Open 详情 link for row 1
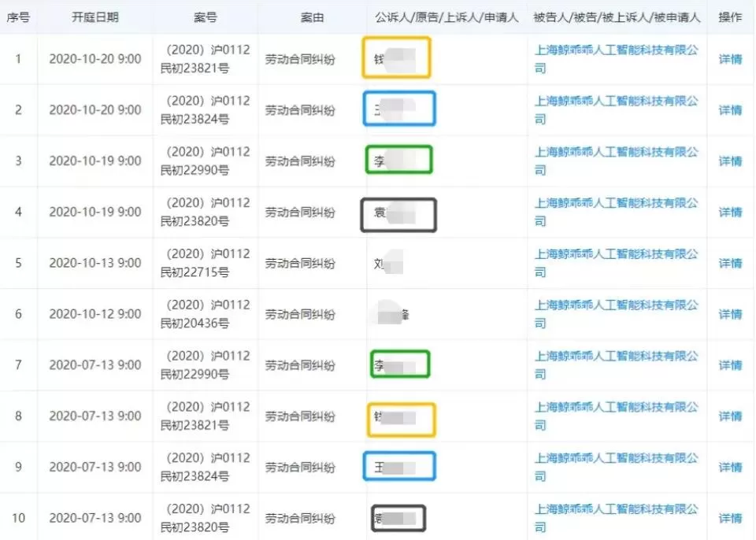Image resolution: width=756 pixels, height=540 pixels. tap(730, 59)
